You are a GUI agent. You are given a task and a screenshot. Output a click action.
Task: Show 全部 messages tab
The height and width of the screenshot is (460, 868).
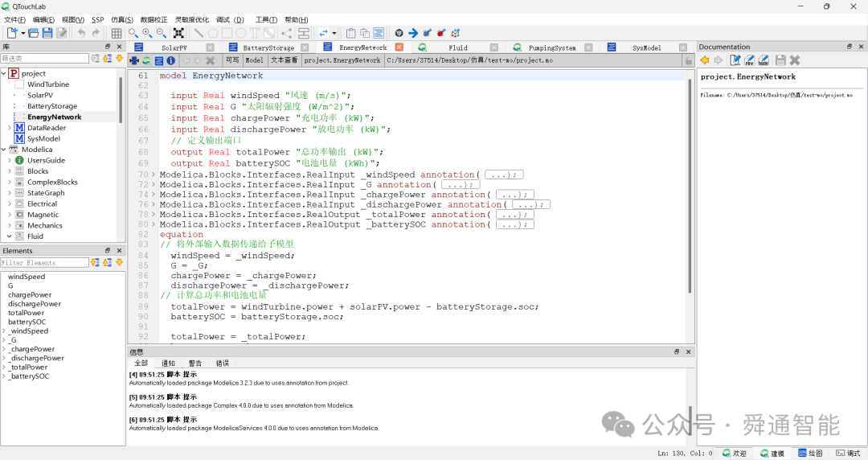click(x=141, y=363)
